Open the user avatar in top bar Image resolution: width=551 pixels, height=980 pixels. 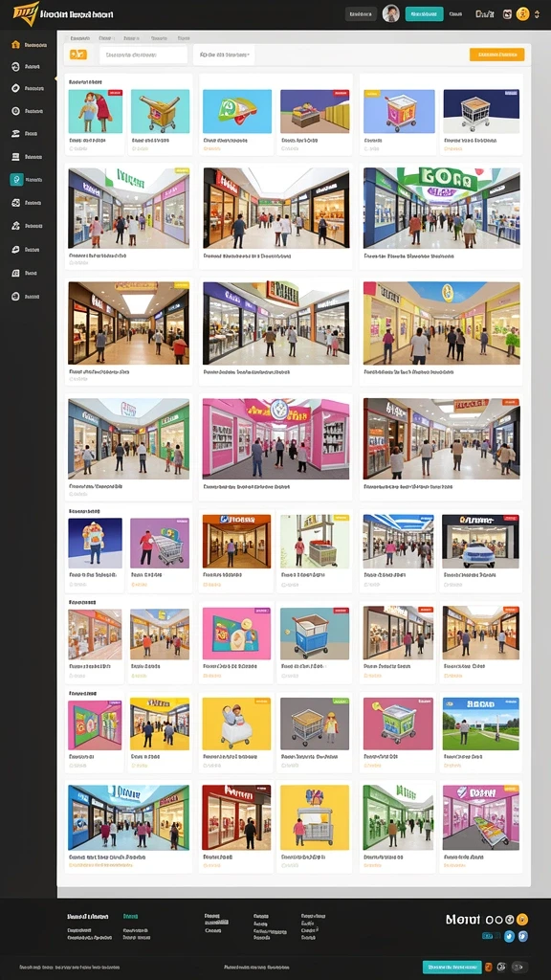[x=391, y=13]
